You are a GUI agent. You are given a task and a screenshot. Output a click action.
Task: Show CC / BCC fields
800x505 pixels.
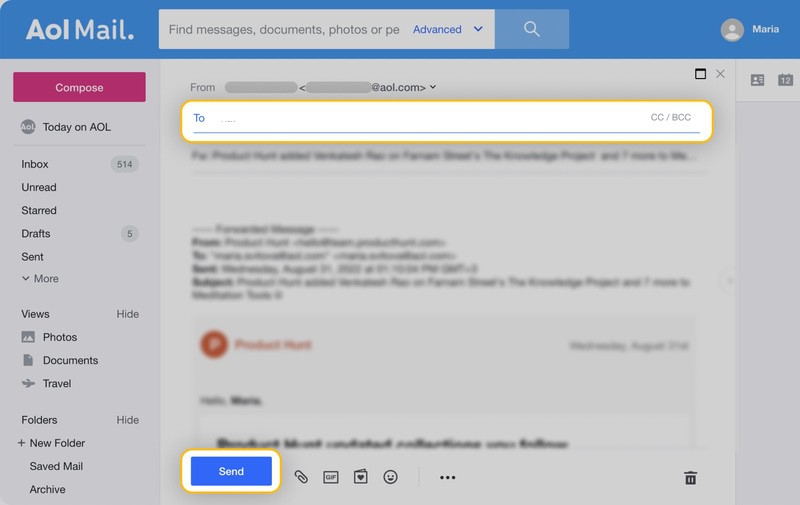coord(670,117)
